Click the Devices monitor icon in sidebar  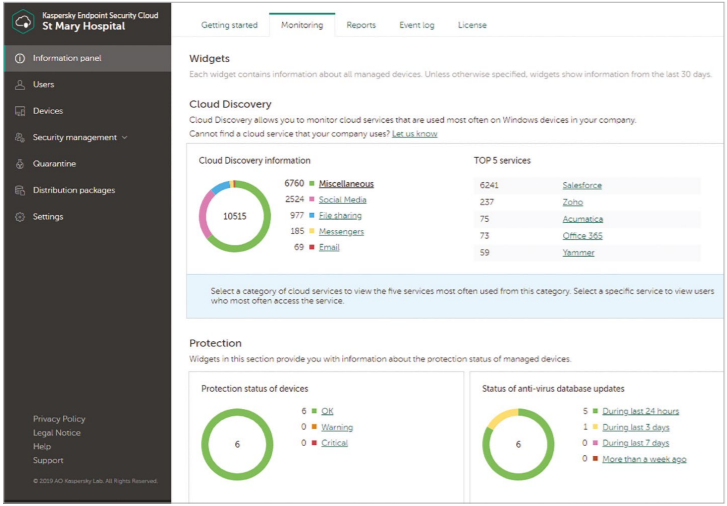[x=20, y=111]
